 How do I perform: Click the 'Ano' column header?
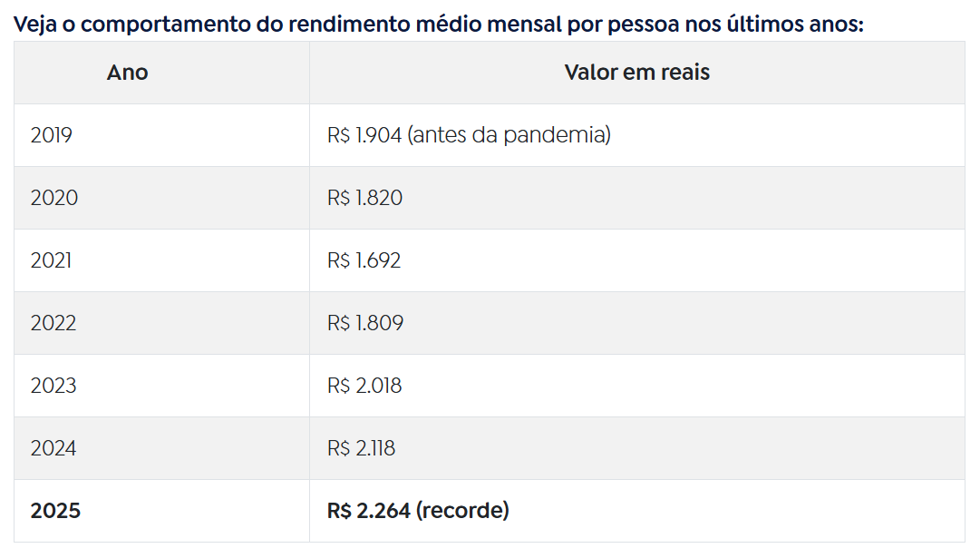[128, 73]
